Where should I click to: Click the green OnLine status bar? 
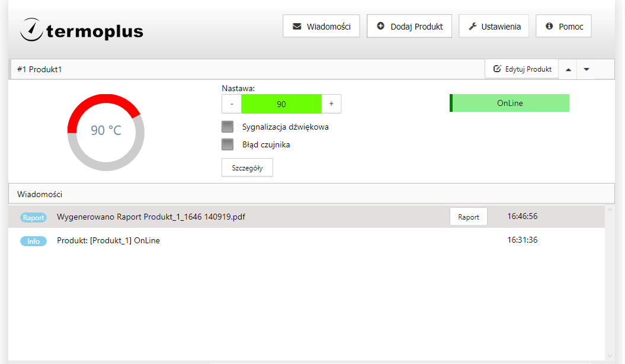[509, 103]
